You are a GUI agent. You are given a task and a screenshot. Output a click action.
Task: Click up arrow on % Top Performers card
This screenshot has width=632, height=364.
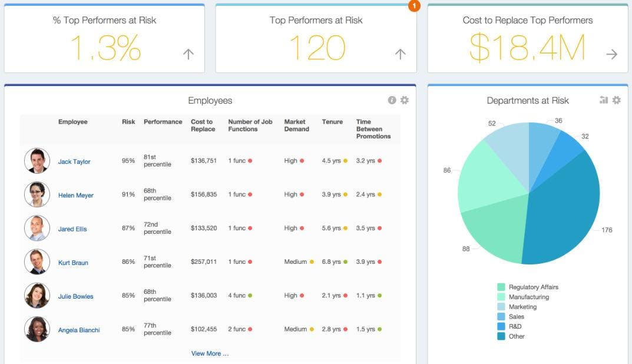[x=188, y=54]
